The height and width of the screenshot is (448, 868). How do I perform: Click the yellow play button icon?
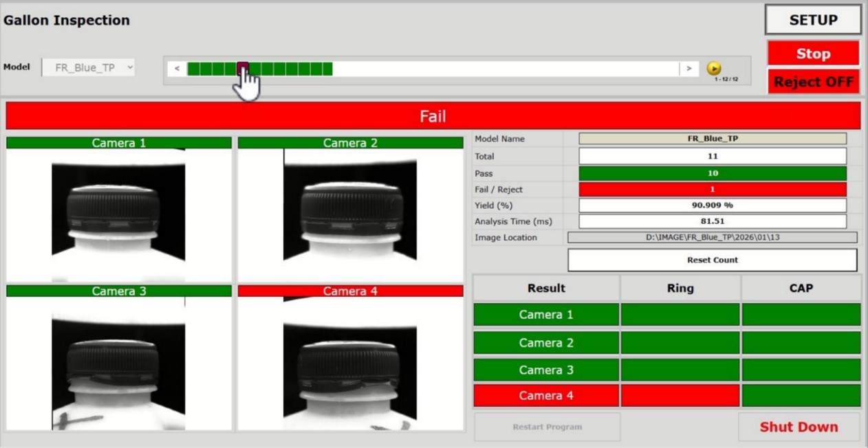714,68
